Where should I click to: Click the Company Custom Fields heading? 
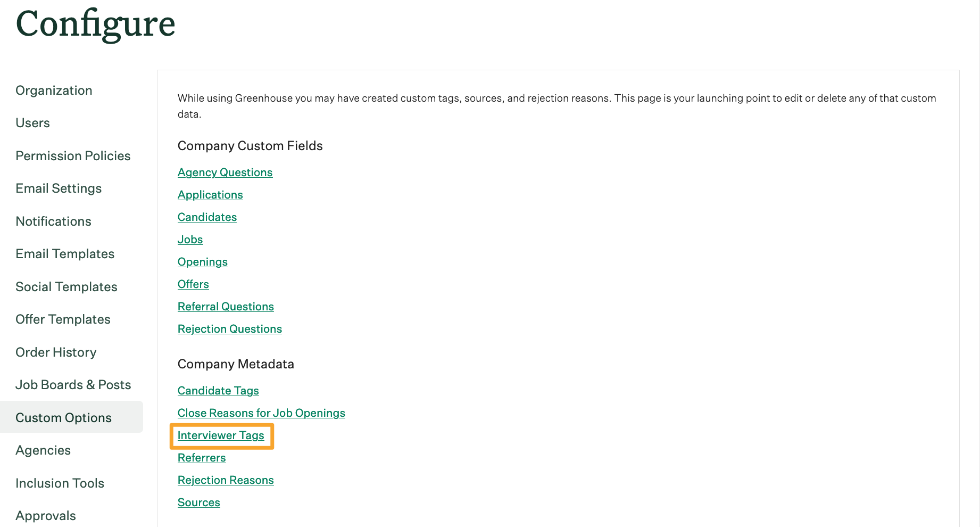pyautogui.click(x=250, y=146)
